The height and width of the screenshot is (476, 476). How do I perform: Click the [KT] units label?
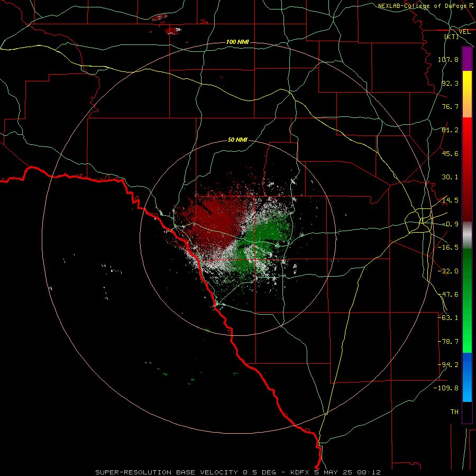(452, 36)
